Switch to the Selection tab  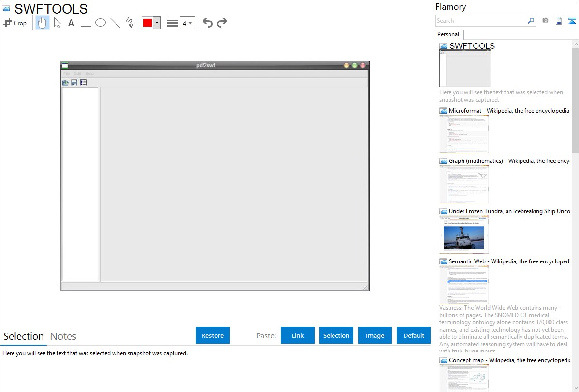pos(24,336)
